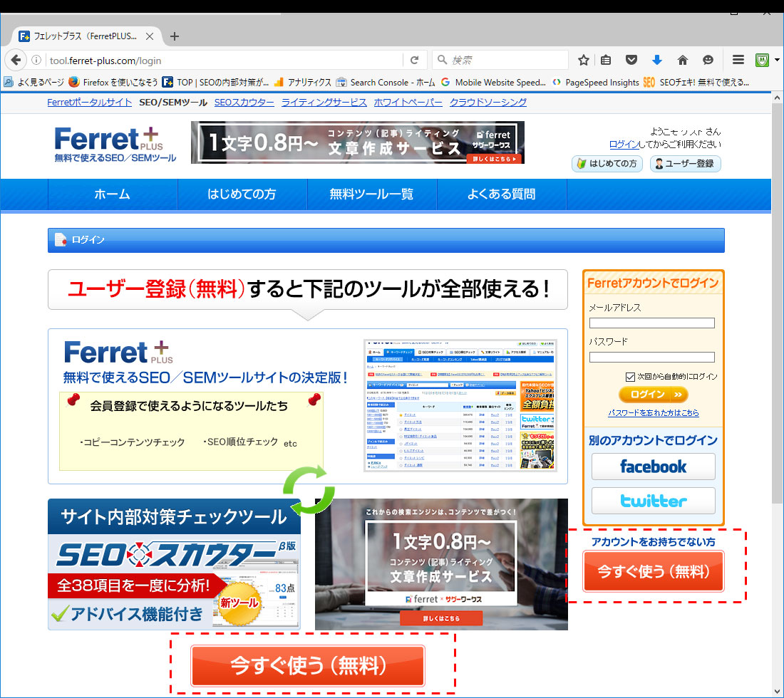This screenshot has width=784, height=698.
Task: Open the 無料ツール一覧 navigation menu item
Action: coord(372,194)
